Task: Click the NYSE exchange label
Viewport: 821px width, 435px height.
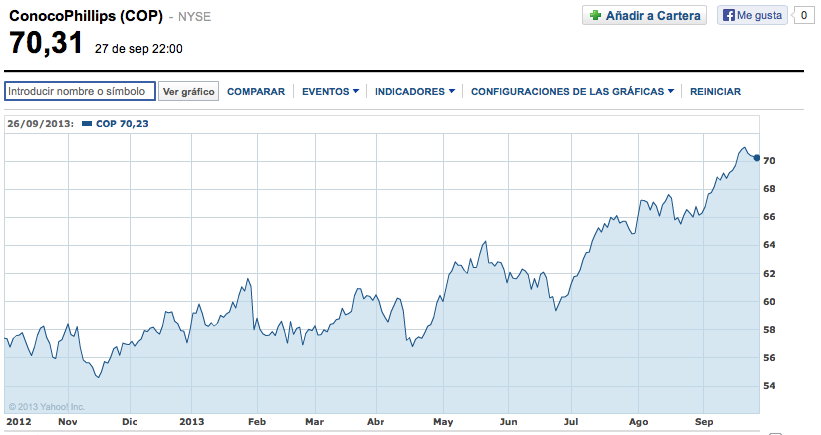Action: [194, 17]
